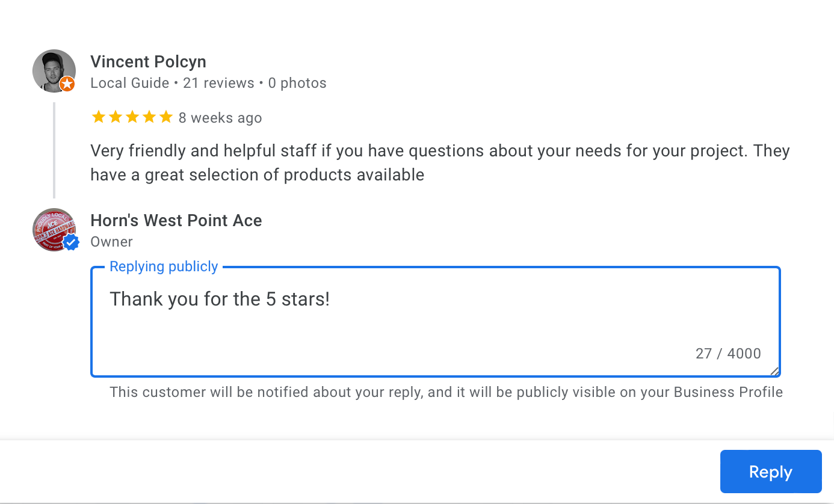The width and height of the screenshot is (834, 504).
Task: Click Horn's West Point Ace logo avatar
Action: tap(54, 230)
